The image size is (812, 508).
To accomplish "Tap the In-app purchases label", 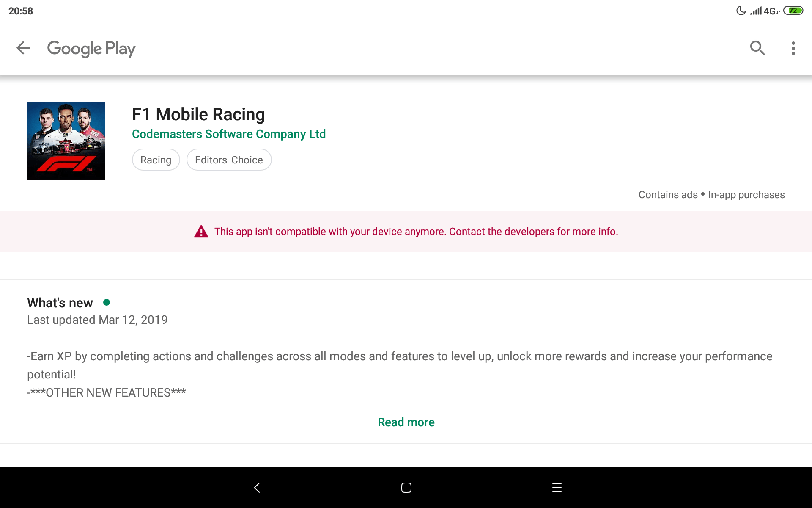I will 746,195.
